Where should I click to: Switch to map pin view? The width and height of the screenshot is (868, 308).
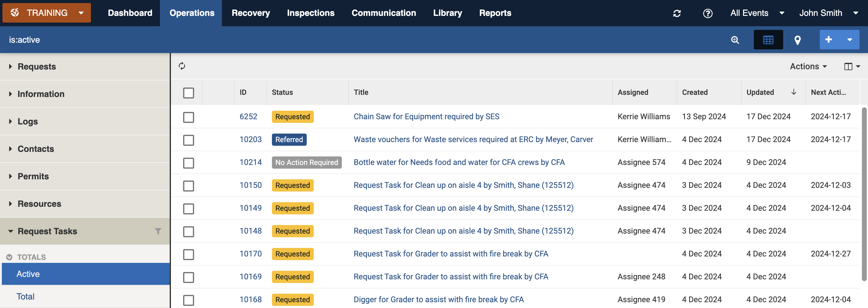click(797, 40)
